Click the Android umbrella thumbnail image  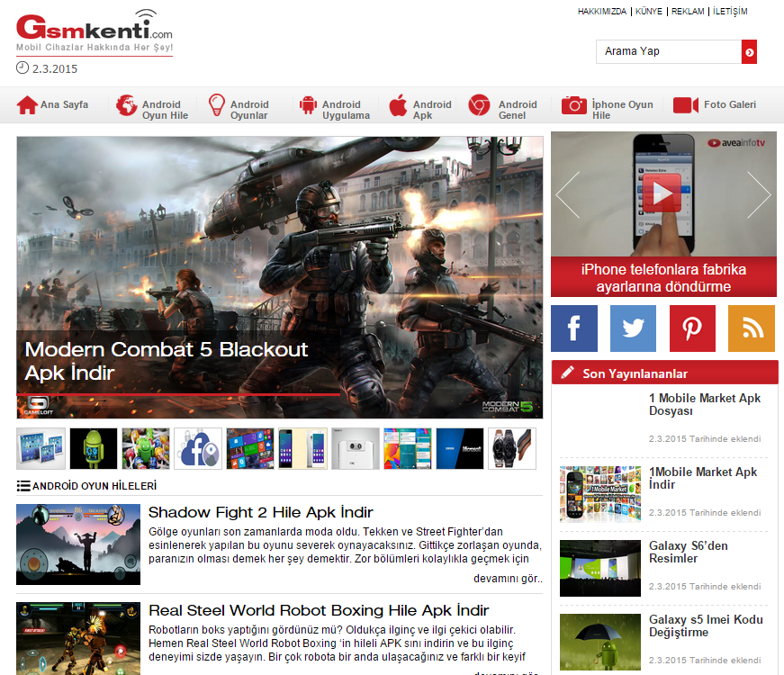(600, 642)
